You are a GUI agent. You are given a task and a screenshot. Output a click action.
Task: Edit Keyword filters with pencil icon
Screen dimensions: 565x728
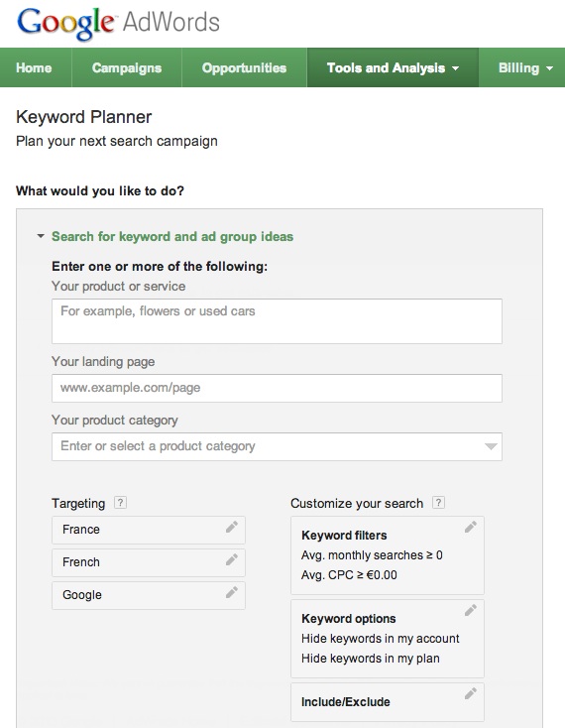coord(471,527)
